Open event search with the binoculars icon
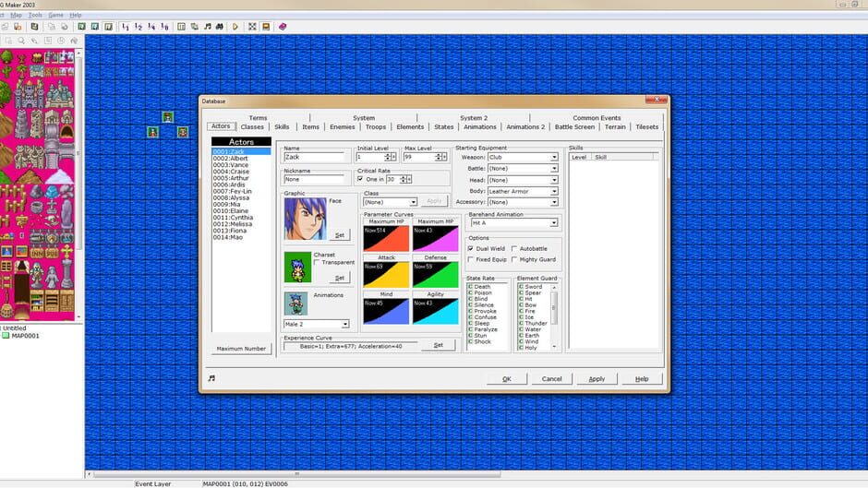 [220, 27]
